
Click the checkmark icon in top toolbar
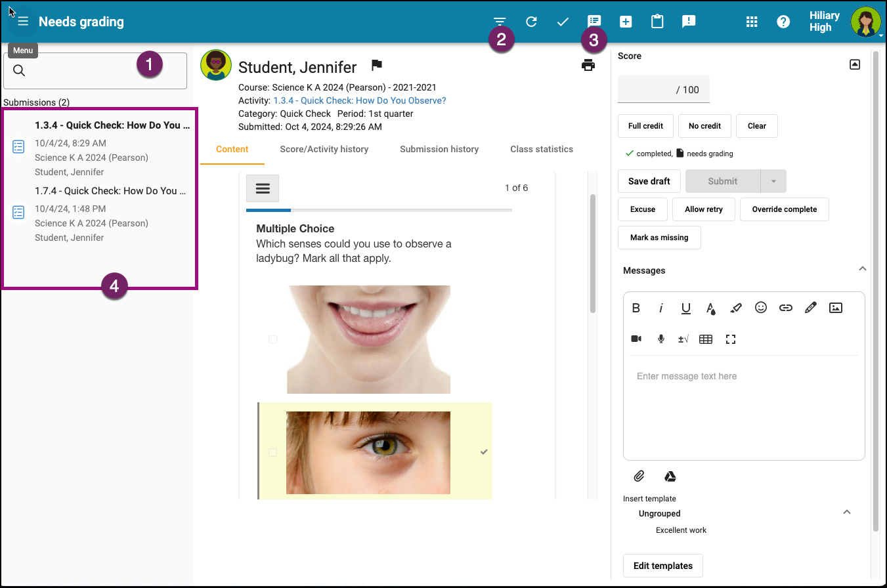pyautogui.click(x=563, y=22)
